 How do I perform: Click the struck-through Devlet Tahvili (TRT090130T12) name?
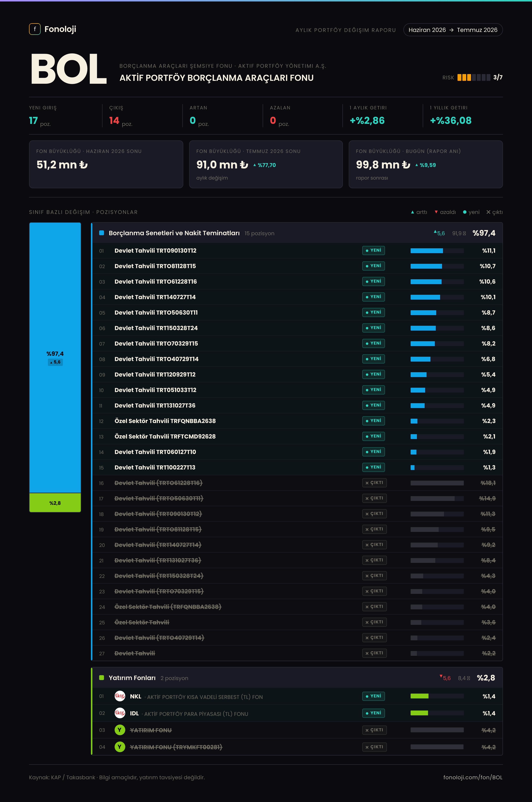(158, 514)
